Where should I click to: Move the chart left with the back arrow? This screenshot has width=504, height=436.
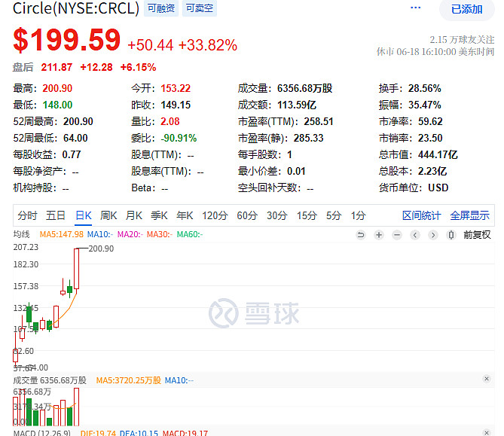tap(415, 235)
